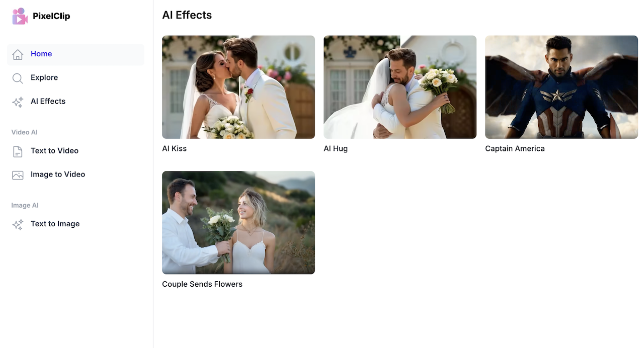Choose Image to Video in sidebar
The width and height of the screenshot is (644, 348).
[76, 175]
